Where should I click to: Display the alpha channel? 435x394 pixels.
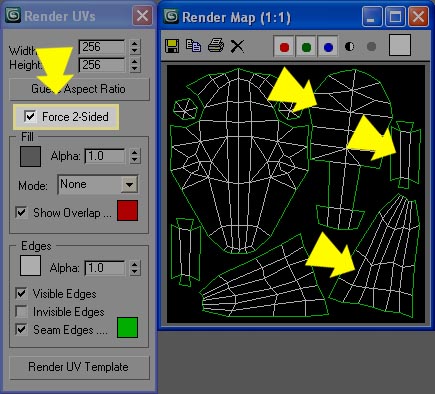pyautogui.click(x=349, y=47)
